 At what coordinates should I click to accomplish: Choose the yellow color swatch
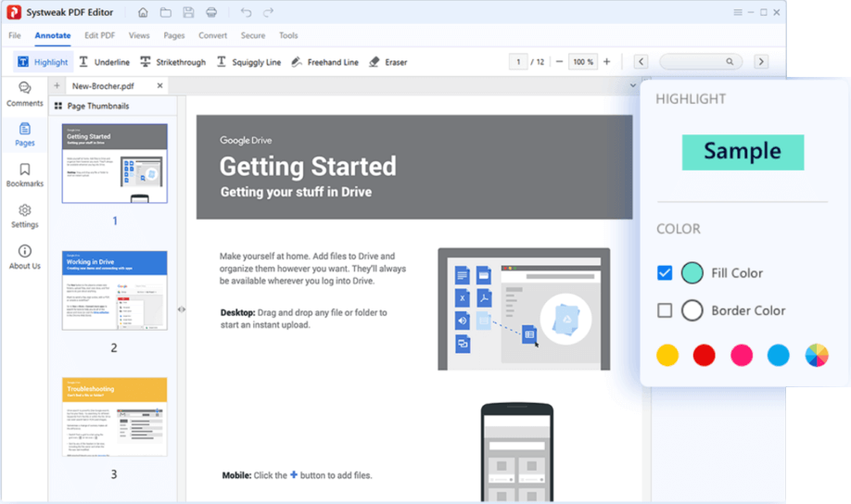(667, 356)
